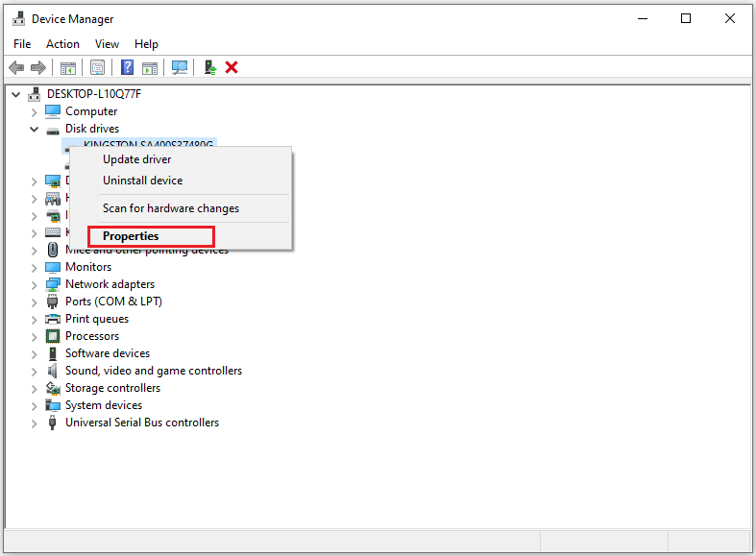Maximize the Device Manager window

686,19
